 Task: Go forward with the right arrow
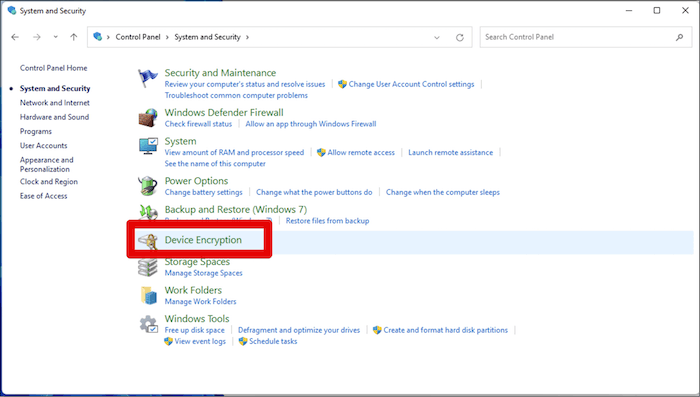click(x=37, y=37)
